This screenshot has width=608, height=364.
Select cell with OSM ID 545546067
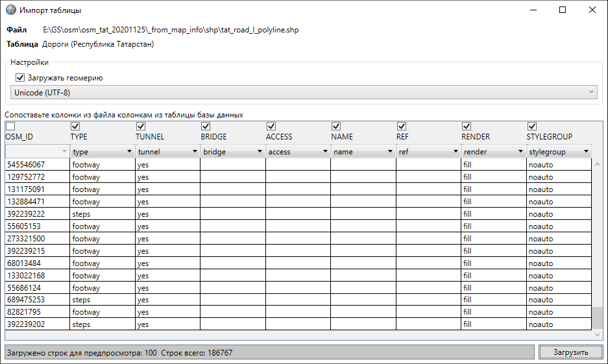(x=37, y=165)
